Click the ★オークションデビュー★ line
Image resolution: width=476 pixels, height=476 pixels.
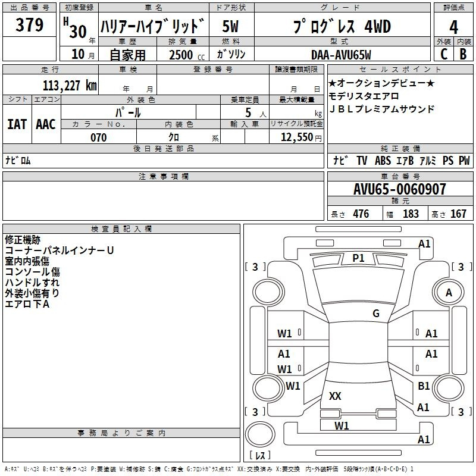[381, 83]
